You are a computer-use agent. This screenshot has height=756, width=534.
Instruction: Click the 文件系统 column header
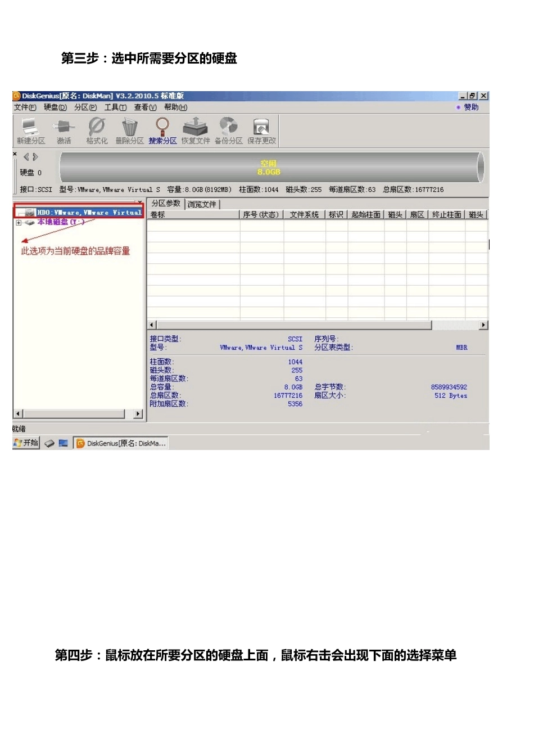click(x=304, y=215)
